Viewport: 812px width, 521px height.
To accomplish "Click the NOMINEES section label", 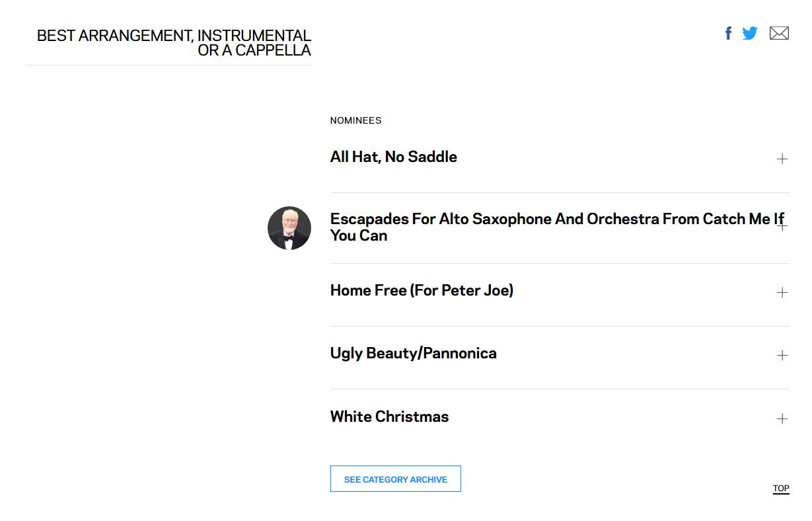I will [356, 120].
